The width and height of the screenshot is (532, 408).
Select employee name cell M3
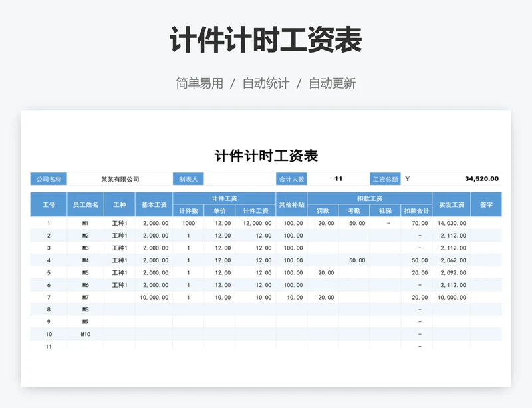pyautogui.click(x=86, y=248)
